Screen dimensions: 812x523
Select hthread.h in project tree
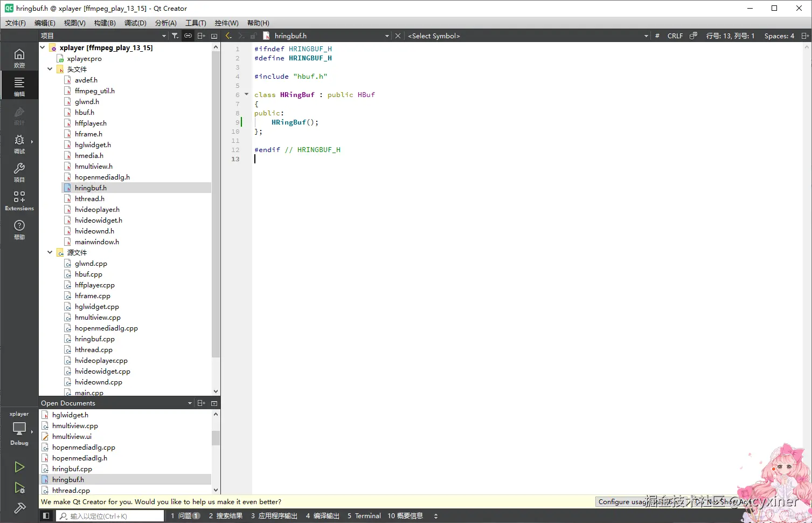[89, 198]
